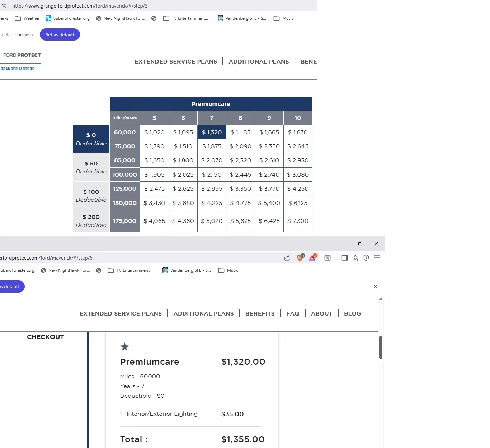Open Additional Plans menu in upper window
Image resolution: width=490 pixels, height=448 pixels.
point(259,61)
